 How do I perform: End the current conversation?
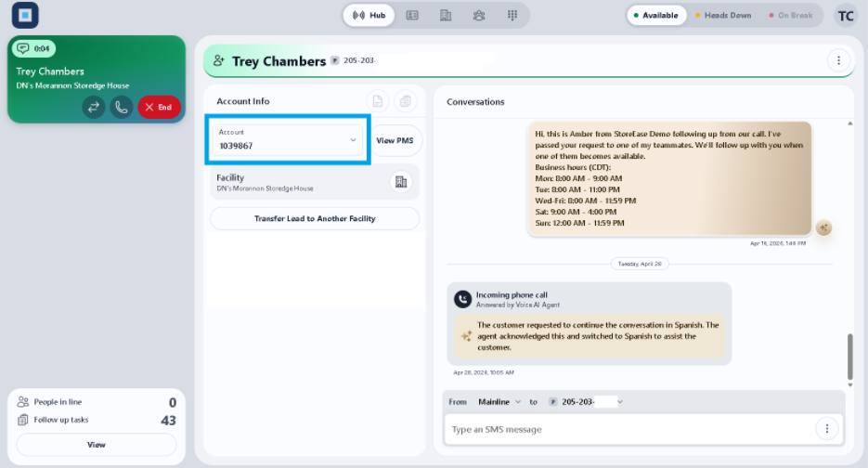pos(159,107)
